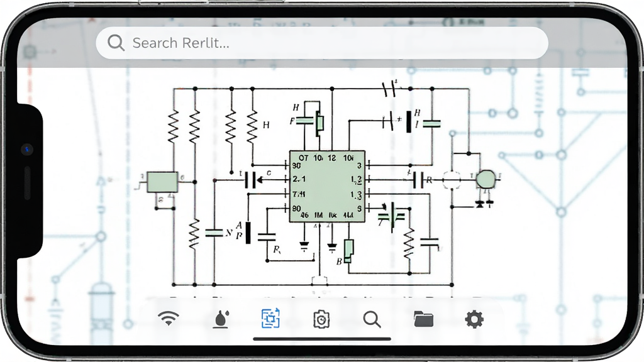This screenshot has width=644, height=362.
Task: Activate the blue scan capture tool
Action: click(270, 318)
